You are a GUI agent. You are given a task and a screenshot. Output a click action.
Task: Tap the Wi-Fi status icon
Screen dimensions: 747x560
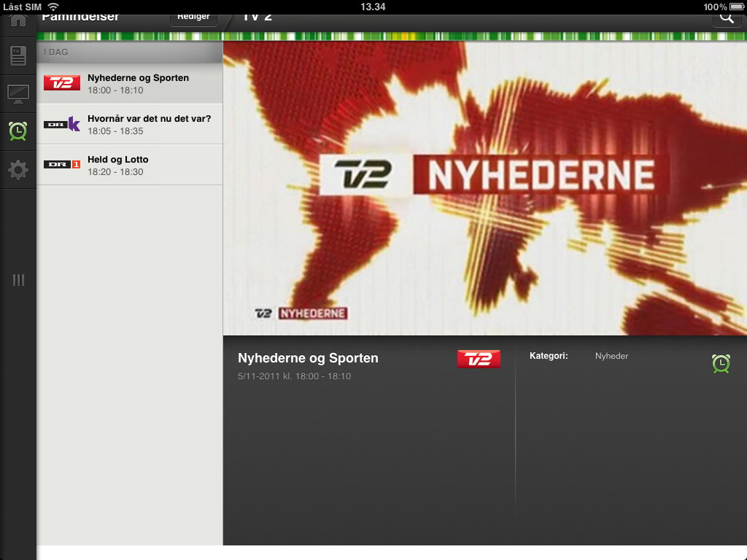(x=53, y=7)
